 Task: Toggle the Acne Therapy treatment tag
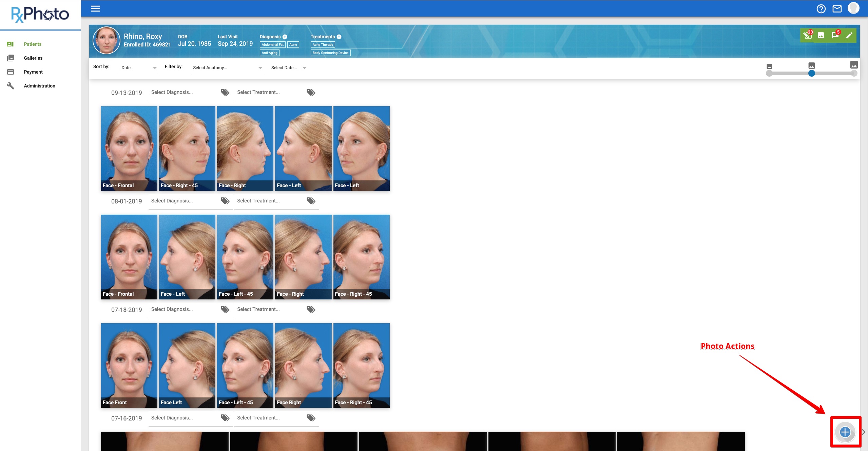322,44
